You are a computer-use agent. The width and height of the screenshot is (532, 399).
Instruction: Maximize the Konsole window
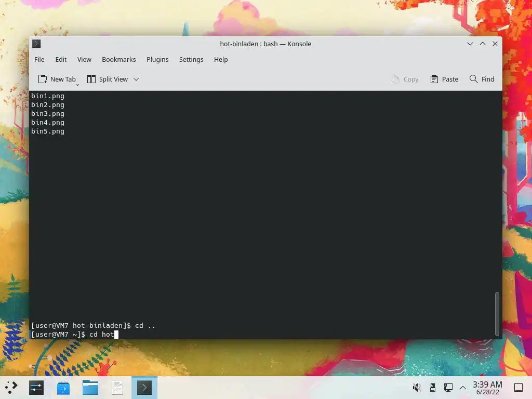coord(483,44)
